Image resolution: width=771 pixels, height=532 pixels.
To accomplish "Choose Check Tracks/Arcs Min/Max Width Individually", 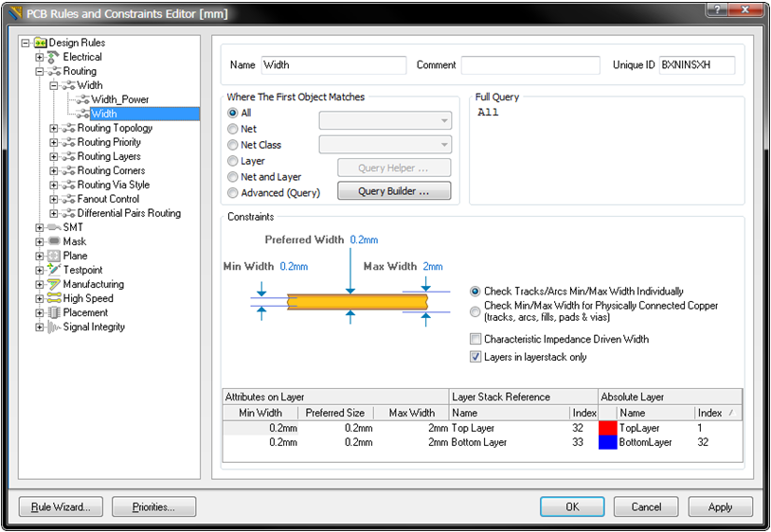I will tap(475, 292).
